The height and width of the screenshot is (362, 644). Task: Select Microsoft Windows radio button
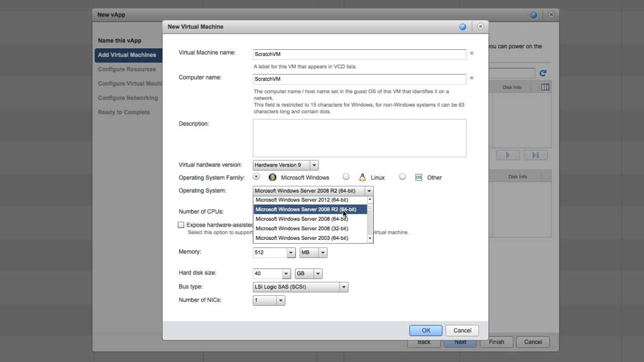[257, 176]
